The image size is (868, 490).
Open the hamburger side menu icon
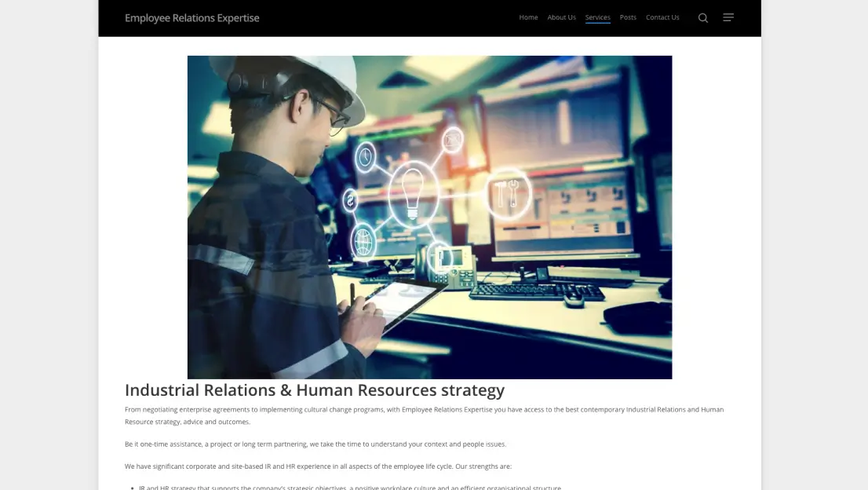pyautogui.click(x=728, y=18)
